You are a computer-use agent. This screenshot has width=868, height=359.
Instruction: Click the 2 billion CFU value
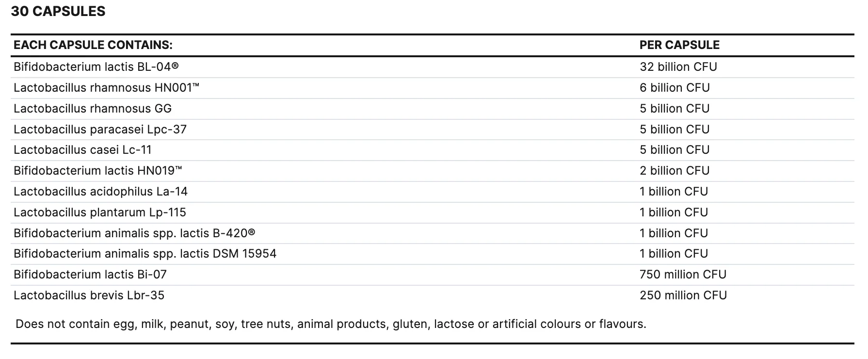pos(675,171)
